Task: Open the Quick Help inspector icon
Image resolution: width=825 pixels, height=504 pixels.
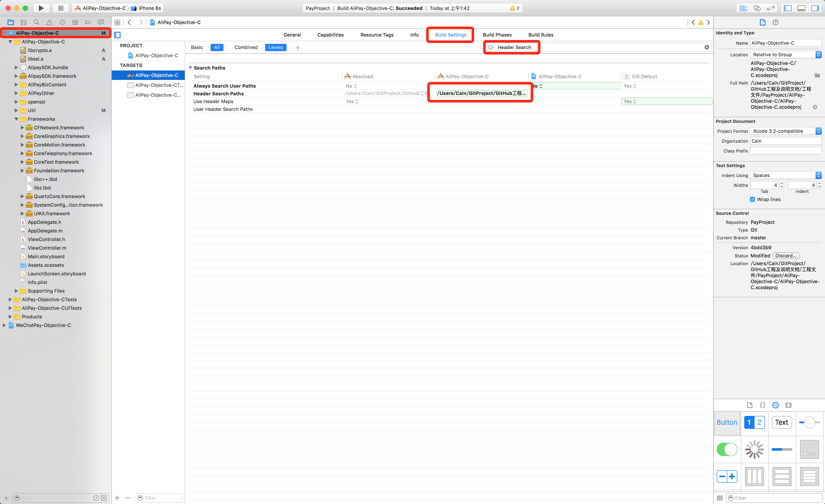Action: tap(775, 22)
